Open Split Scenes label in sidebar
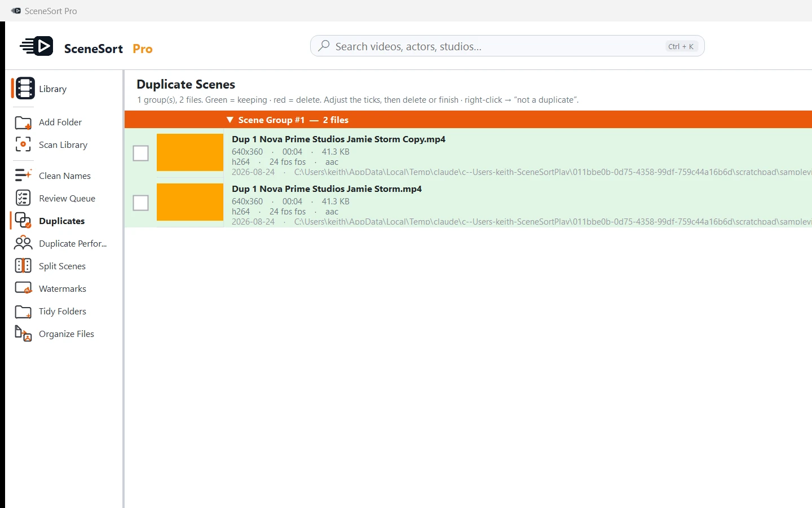This screenshot has height=508, width=812. coord(62,266)
